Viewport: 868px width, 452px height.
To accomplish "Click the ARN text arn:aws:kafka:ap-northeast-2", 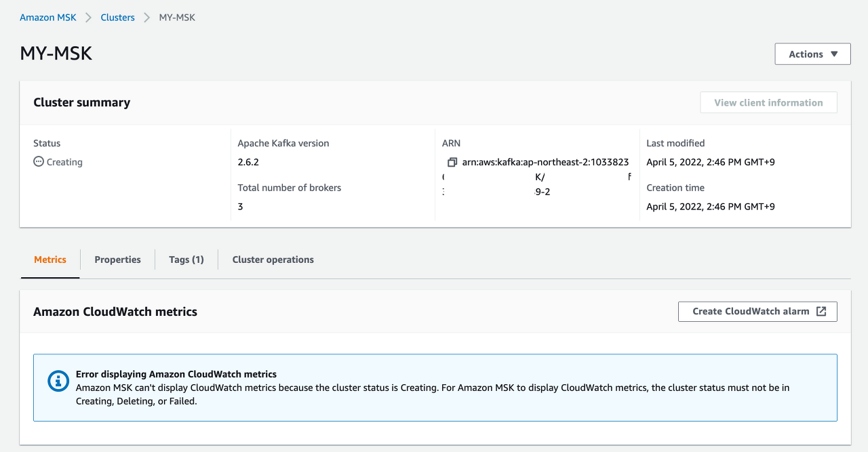I will [x=545, y=162].
